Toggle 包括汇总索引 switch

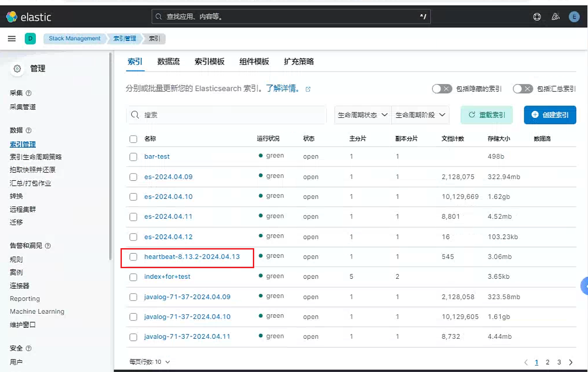pyautogui.click(x=523, y=89)
